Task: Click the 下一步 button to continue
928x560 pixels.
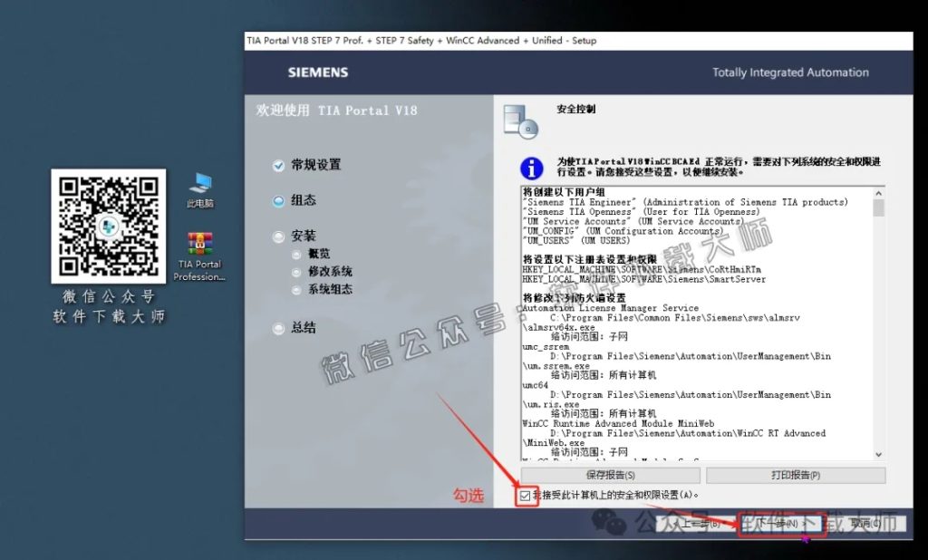Action: click(x=781, y=523)
